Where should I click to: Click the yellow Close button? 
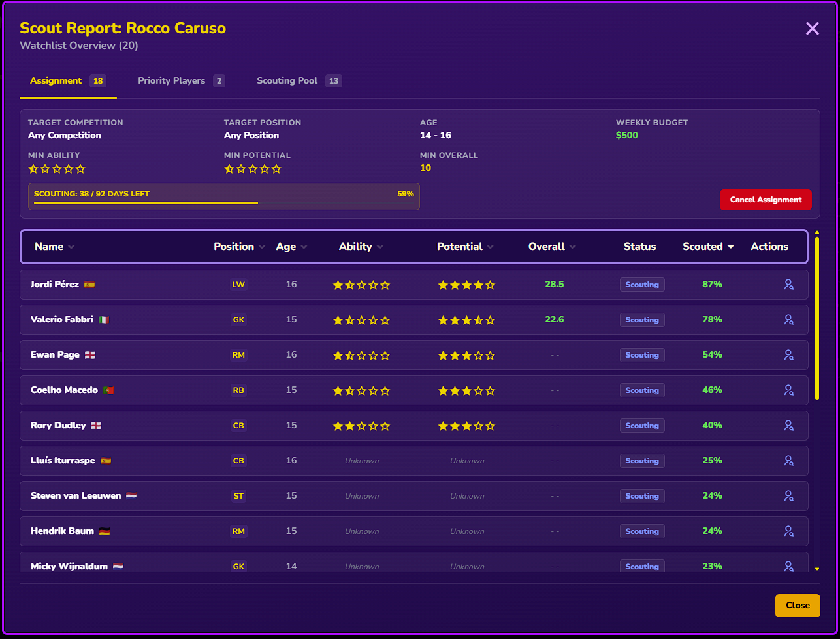tap(798, 605)
